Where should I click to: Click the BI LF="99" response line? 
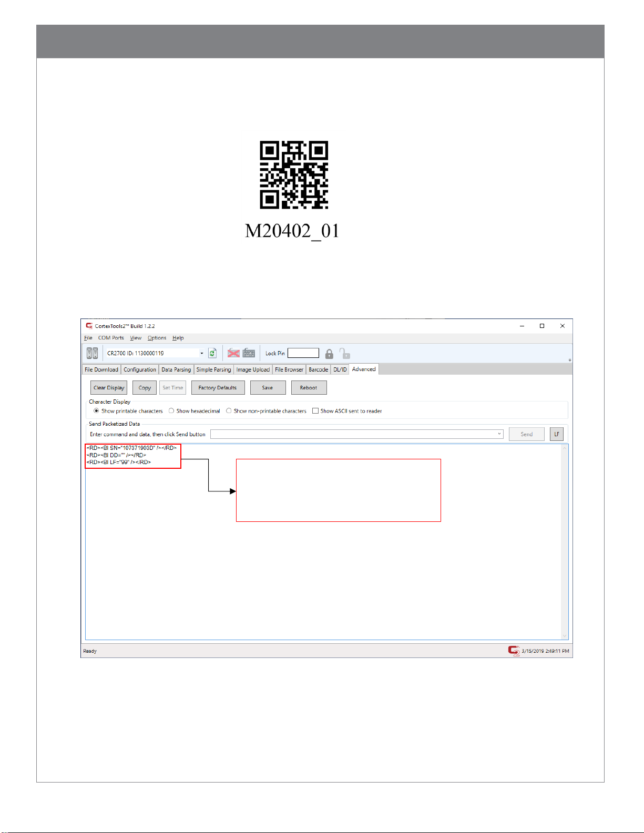coord(118,462)
